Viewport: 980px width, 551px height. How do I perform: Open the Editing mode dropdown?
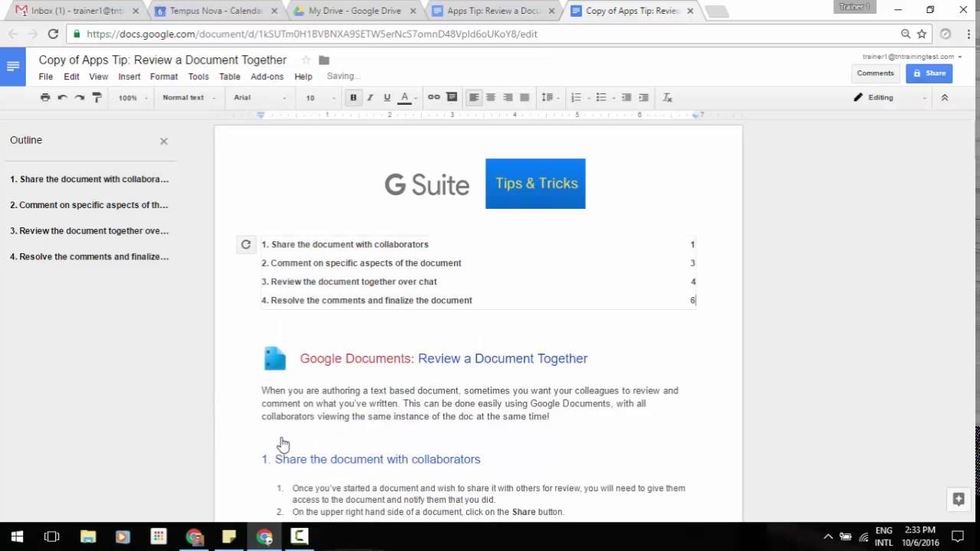coord(890,97)
